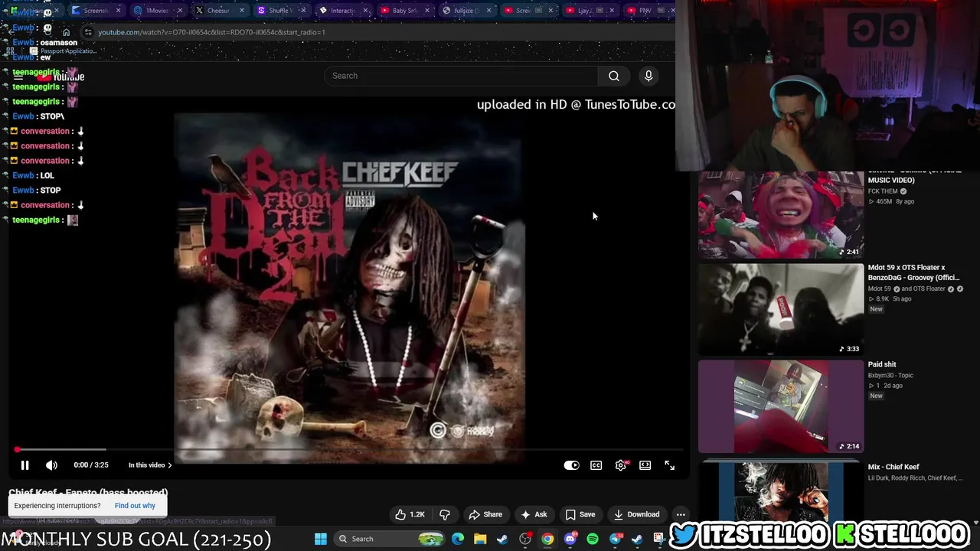The image size is (980, 551).
Task: Click 'Find out why' link
Action: point(135,506)
